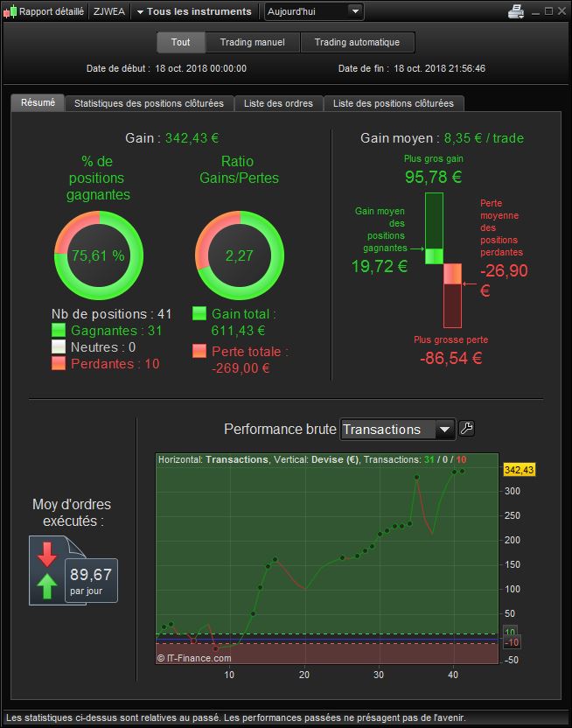Click the printer icon in title bar

(x=516, y=11)
